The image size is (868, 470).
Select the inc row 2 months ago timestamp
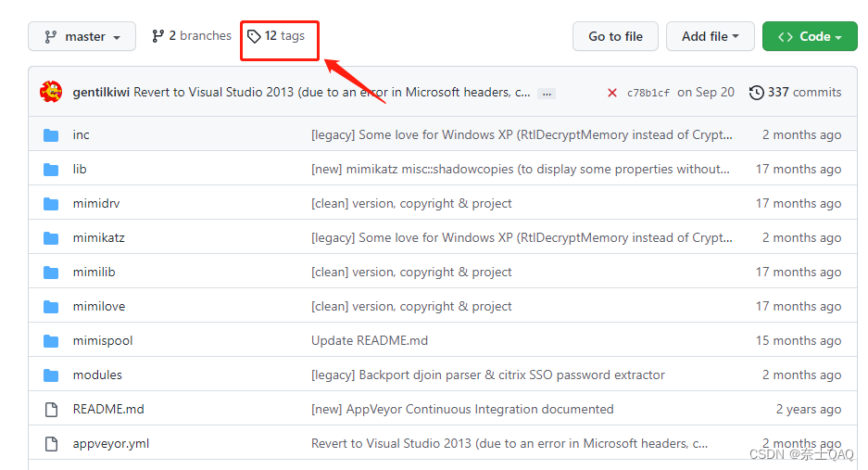pos(801,134)
